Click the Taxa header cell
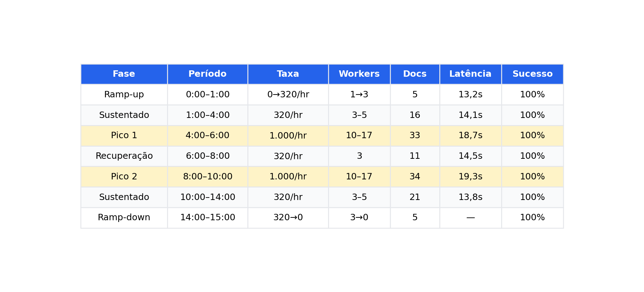 click(288, 74)
